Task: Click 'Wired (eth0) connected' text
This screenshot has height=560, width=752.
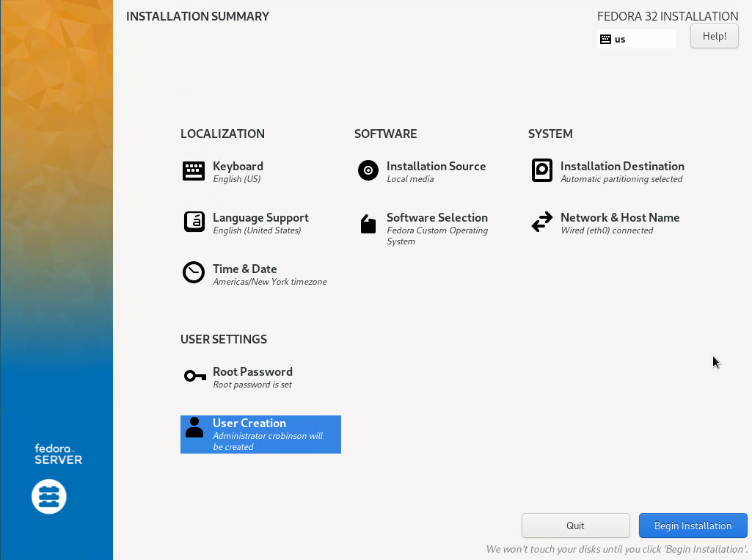Action: (x=607, y=230)
